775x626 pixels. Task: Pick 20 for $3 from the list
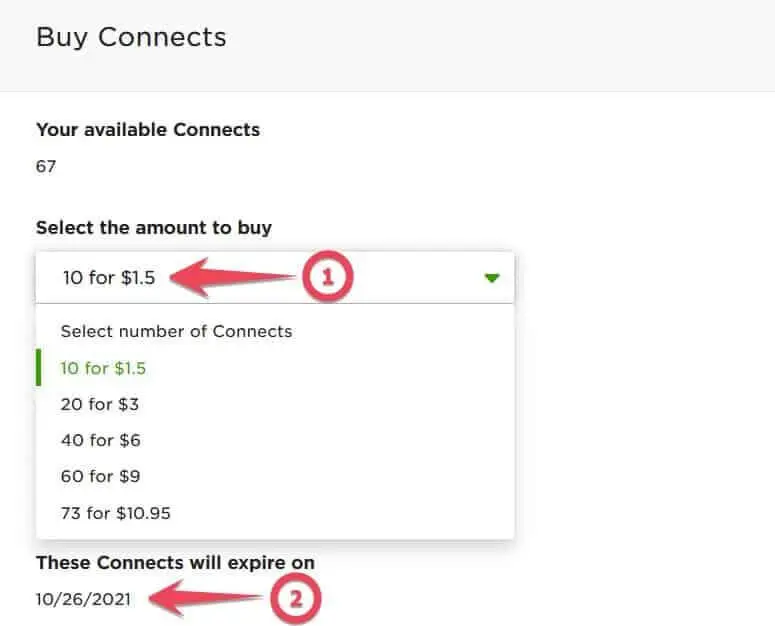click(99, 404)
